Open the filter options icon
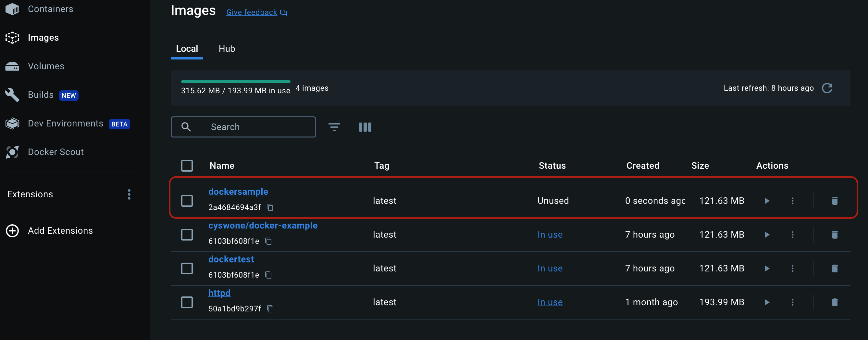This screenshot has width=868, height=340. 334,127
